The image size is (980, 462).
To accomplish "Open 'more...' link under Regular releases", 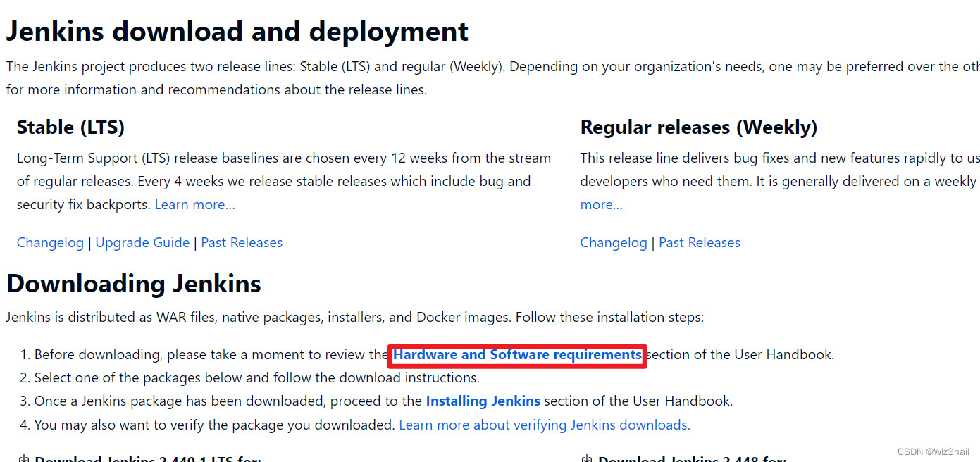I will (x=602, y=204).
